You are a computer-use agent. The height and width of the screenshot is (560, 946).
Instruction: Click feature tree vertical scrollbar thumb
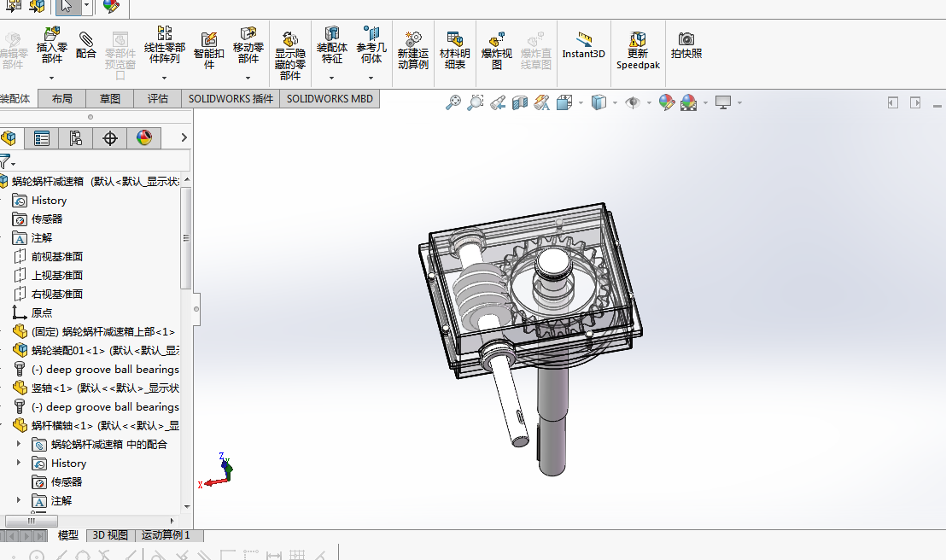click(186, 238)
